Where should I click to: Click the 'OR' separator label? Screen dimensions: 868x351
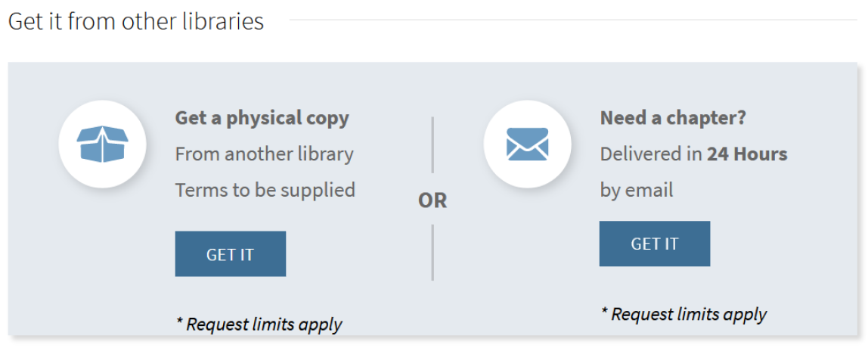pos(432,200)
